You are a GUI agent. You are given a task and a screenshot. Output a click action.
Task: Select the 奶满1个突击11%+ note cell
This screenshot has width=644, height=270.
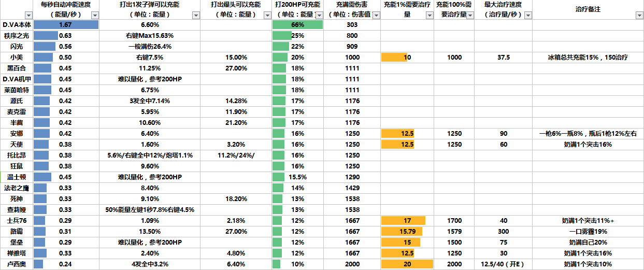(x=588, y=221)
